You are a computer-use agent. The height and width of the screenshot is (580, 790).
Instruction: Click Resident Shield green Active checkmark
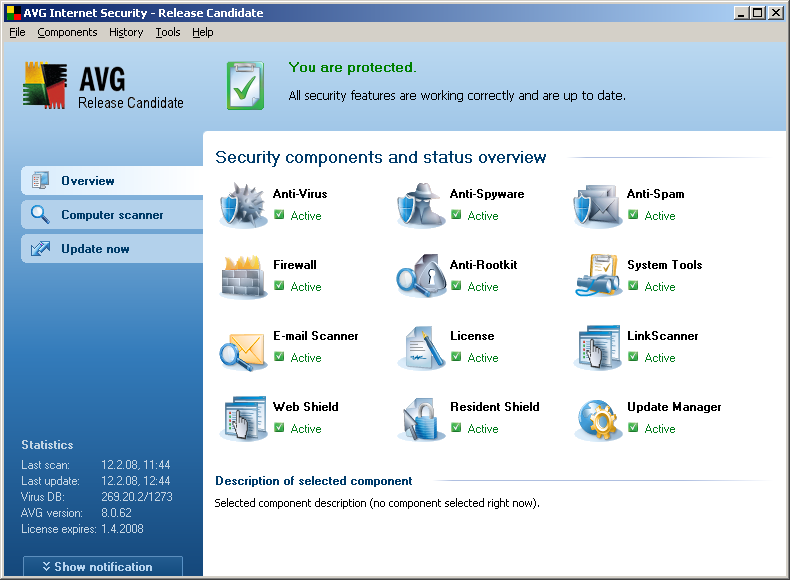pos(456,428)
